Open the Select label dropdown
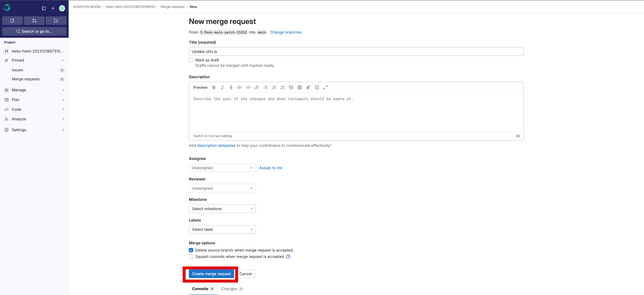Image resolution: width=644 pixels, height=295 pixels. (222, 229)
